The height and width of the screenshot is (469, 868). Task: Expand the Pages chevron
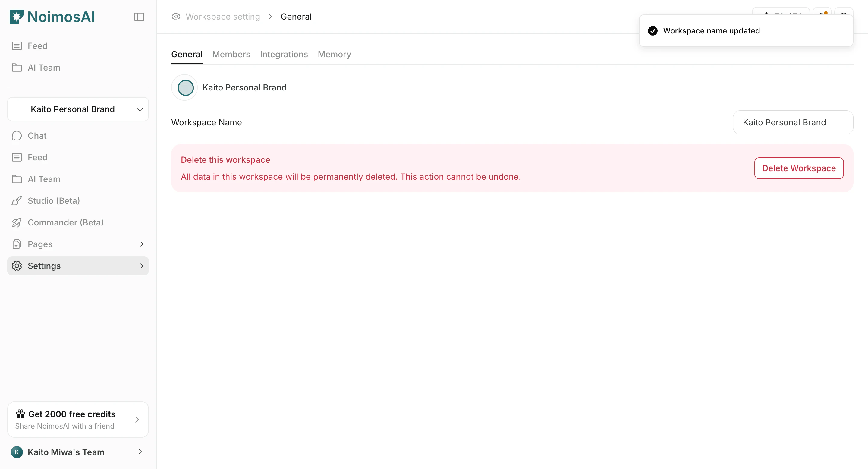[x=142, y=244]
